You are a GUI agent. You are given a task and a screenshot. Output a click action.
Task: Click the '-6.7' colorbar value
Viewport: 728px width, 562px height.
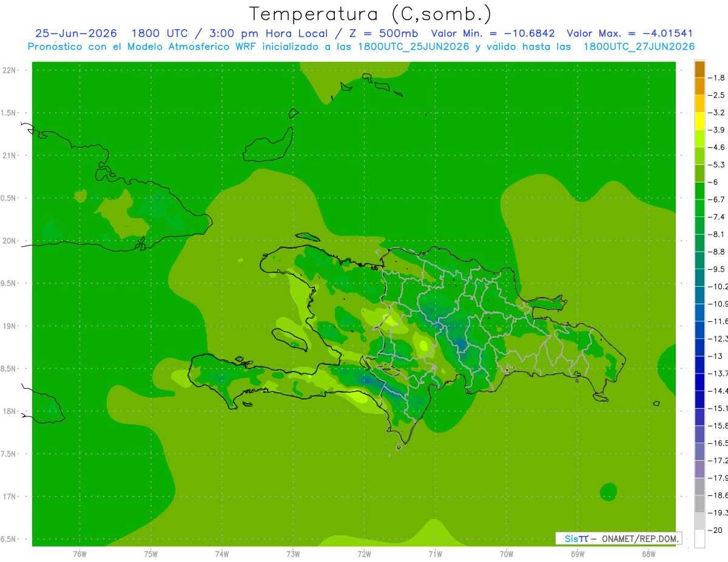(717, 199)
